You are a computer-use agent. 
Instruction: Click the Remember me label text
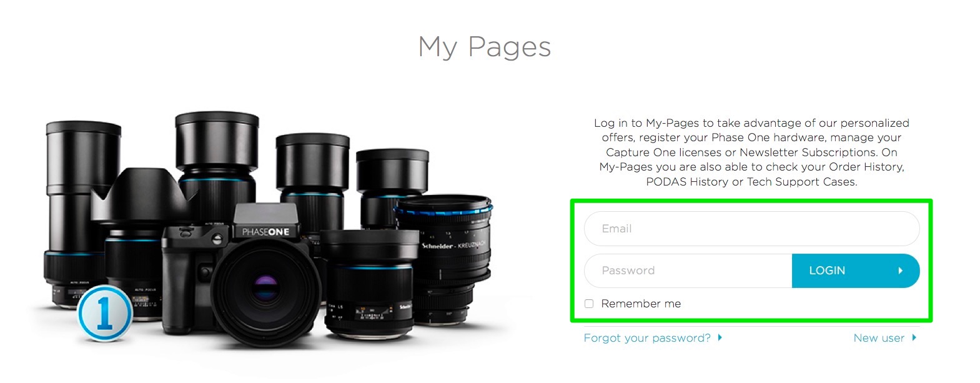pyautogui.click(x=641, y=304)
